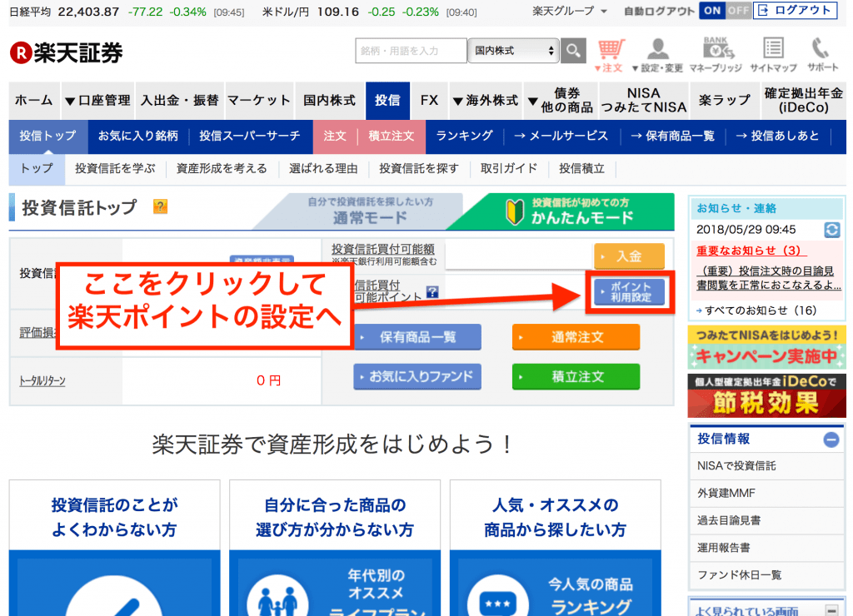Open the 国内株式 search category dropdown

click(513, 51)
